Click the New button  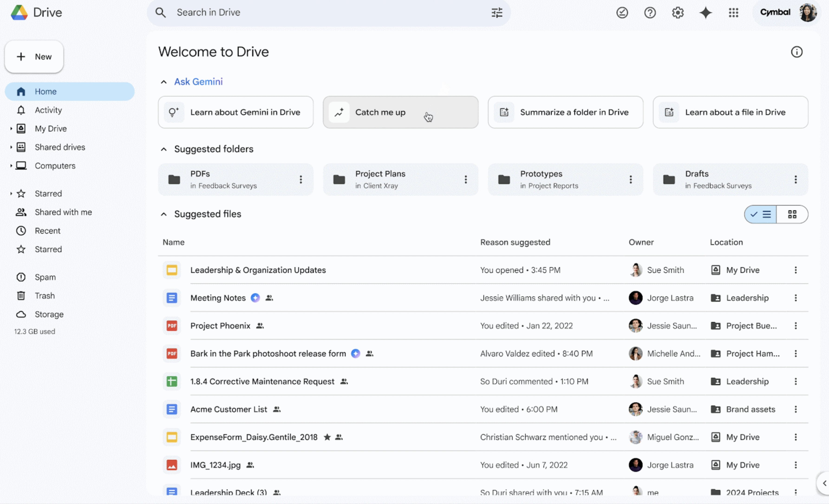34,56
